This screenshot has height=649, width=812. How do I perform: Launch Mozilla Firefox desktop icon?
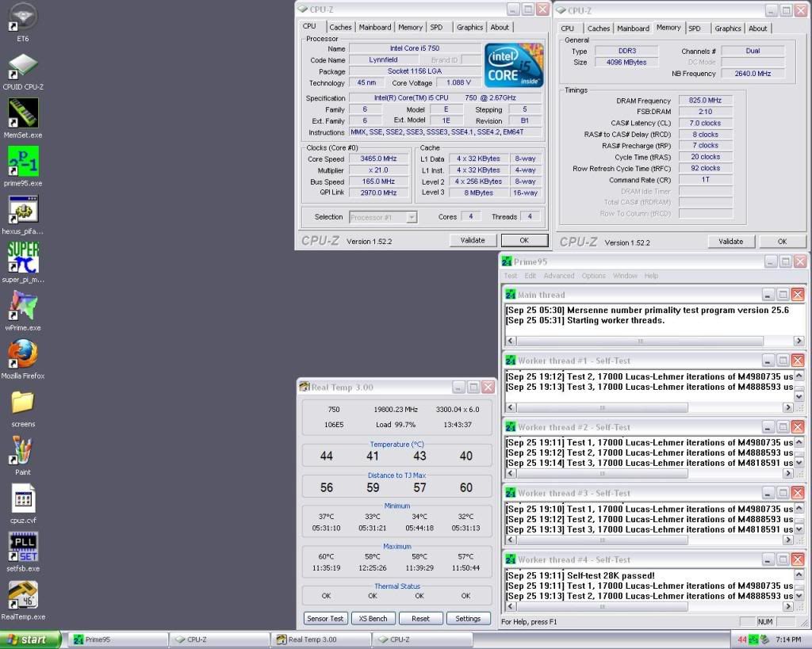[x=23, y=354]
